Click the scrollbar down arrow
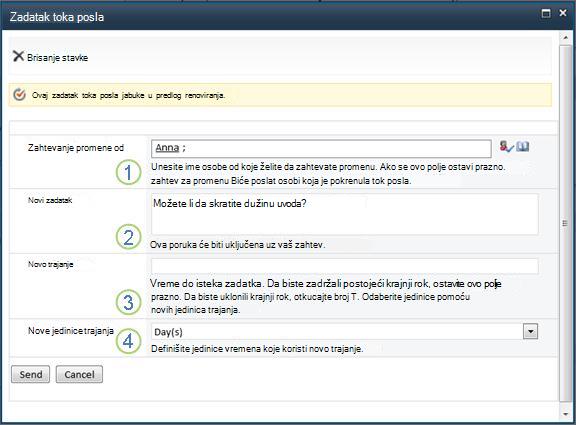This screenshot has width=576, height=425. click(565, 414)
